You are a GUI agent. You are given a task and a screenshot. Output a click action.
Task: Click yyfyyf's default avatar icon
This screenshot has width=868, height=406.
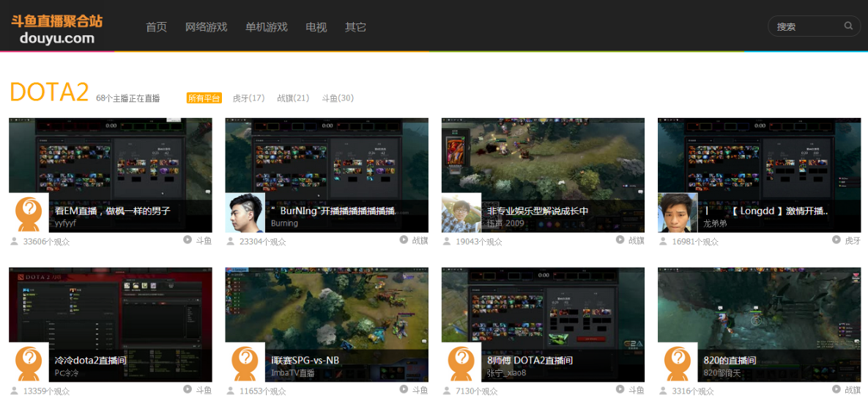[29, 213]
